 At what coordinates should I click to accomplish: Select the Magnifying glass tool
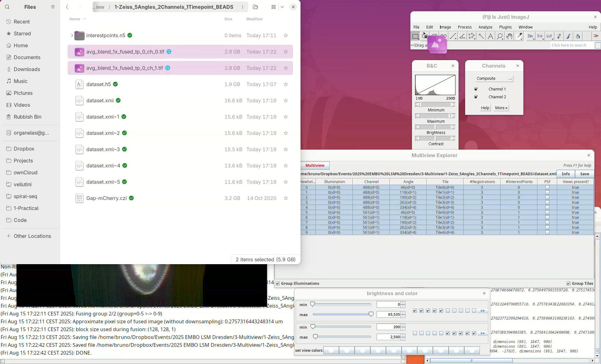(x=500, y=36)
